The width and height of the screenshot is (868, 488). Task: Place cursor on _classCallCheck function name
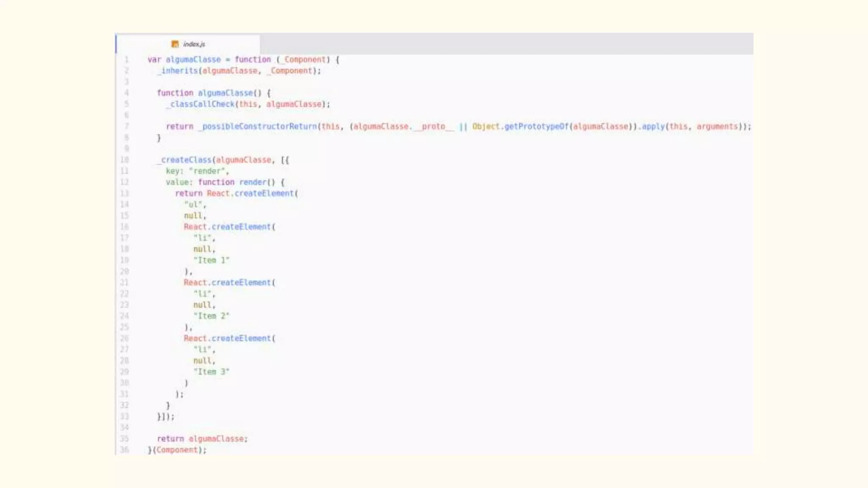click(201, 104)
